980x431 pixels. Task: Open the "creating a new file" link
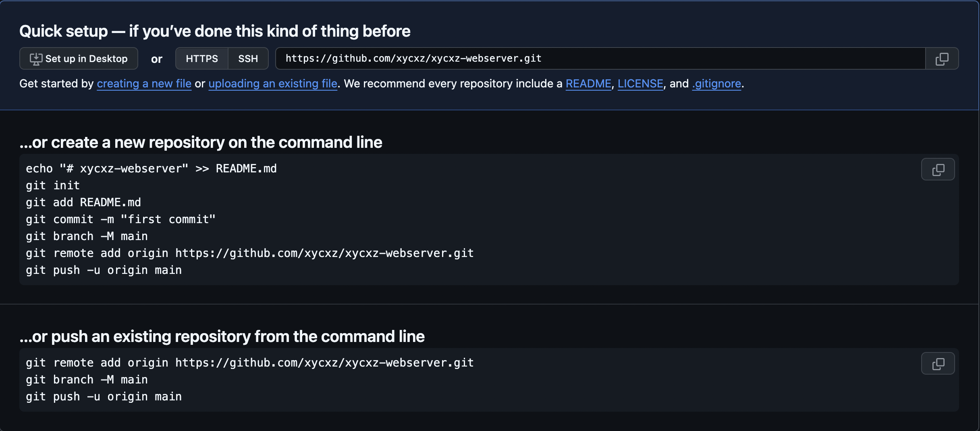click(144, 83)
